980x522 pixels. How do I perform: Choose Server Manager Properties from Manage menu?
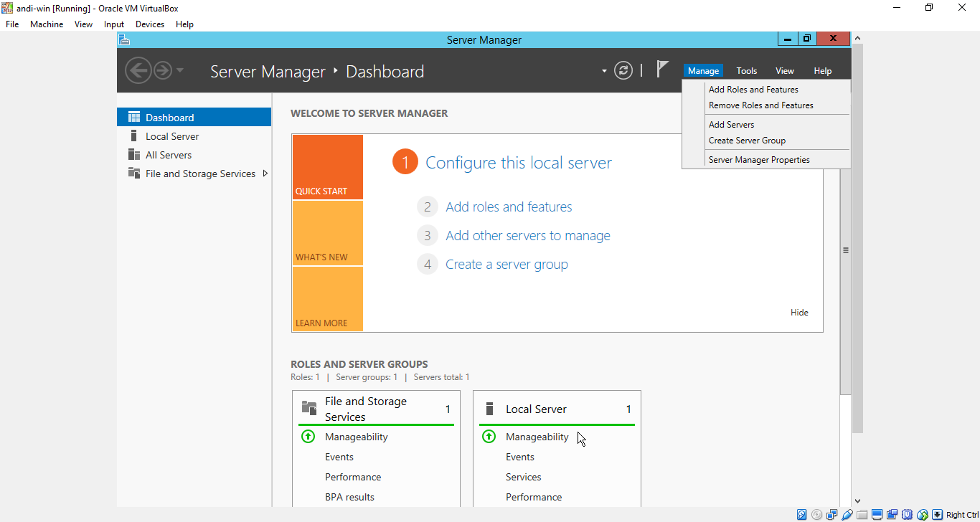pyautogui.click(x=759, y=160)
